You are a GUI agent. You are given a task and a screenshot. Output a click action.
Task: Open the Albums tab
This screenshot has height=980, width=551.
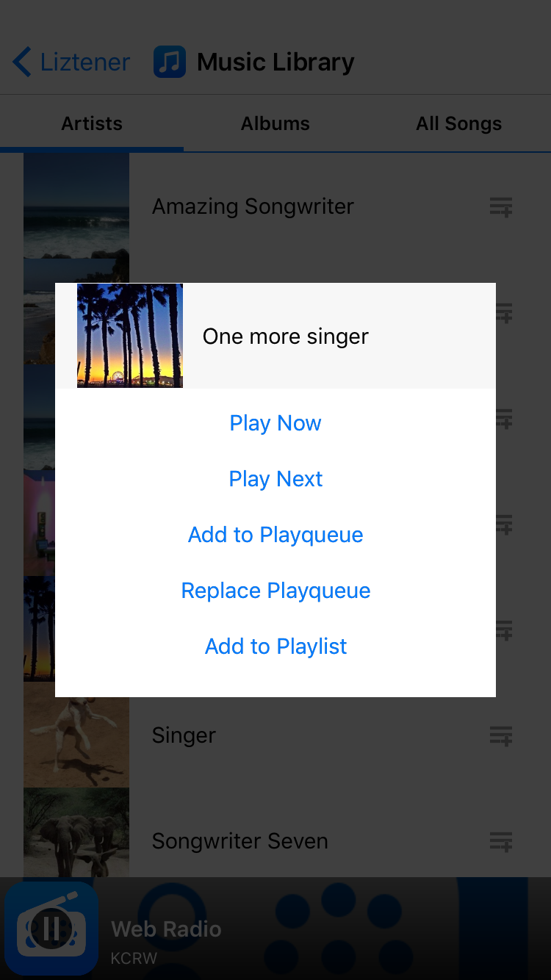click(x=275, y=123)
